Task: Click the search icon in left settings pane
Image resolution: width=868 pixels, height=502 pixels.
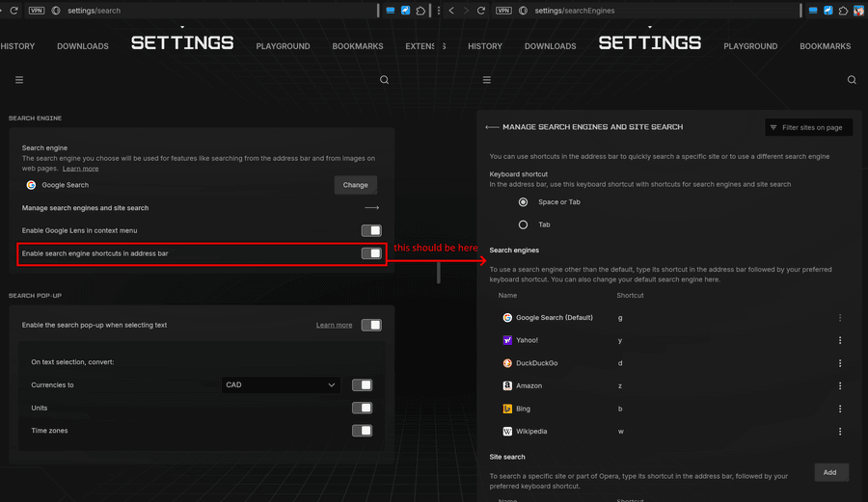Action: pos(384,80)
